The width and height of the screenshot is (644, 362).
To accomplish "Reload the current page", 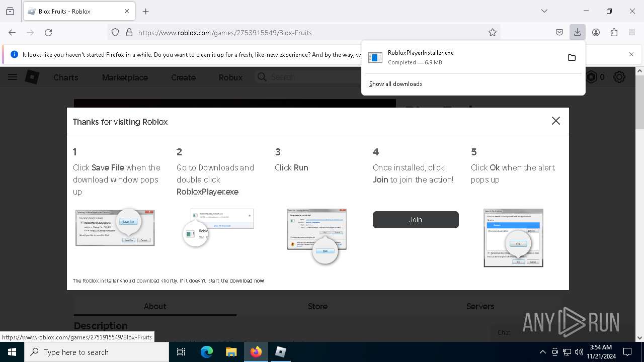I will tap(48, 32).
